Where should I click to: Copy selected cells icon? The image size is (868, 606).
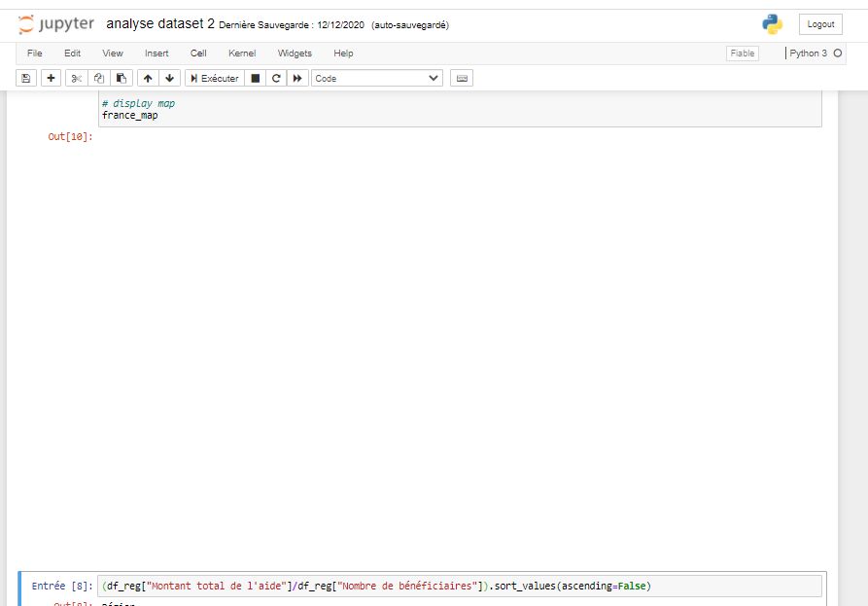99,78
